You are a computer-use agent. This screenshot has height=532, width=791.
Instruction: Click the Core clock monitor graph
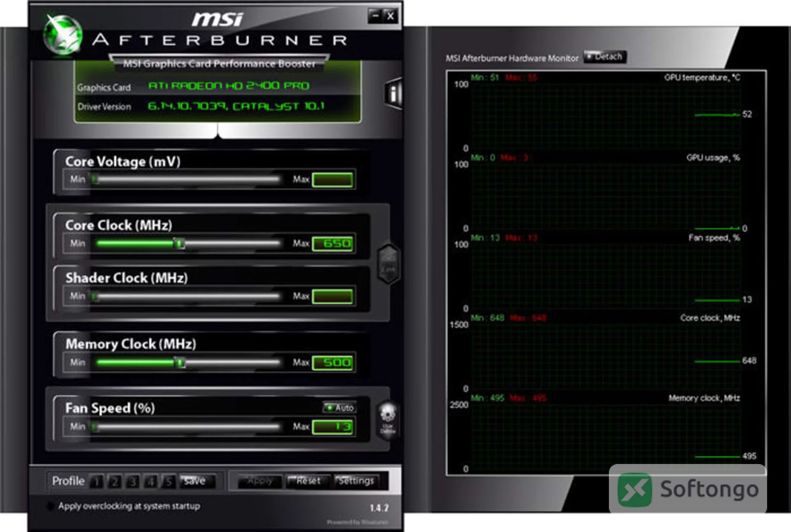pyautogui.click(x=606, y=356)
